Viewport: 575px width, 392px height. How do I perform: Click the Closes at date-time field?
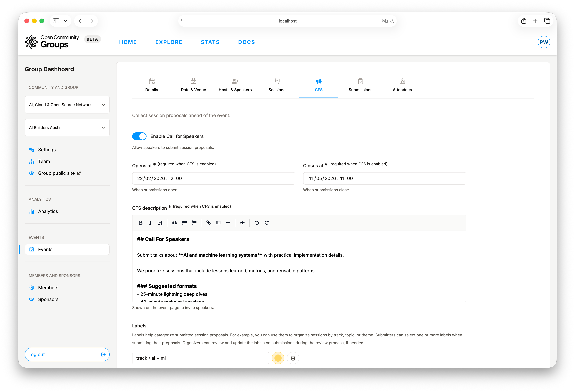(384, 179)
